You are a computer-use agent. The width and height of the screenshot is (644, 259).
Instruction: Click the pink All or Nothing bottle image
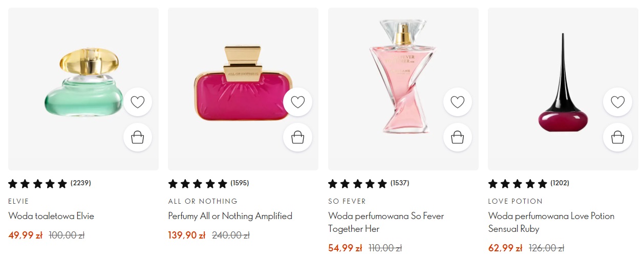[242, 84]
